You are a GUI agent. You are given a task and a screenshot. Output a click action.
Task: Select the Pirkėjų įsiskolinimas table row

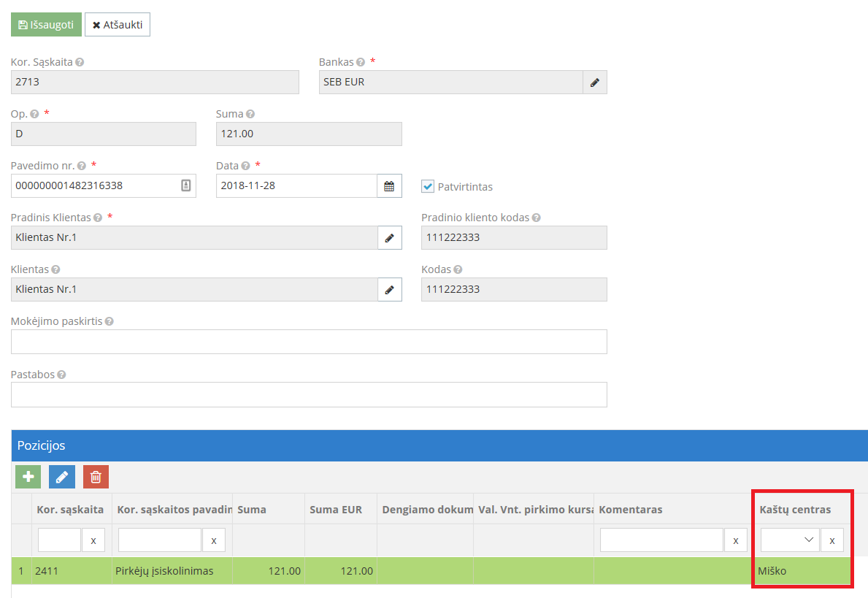pyautogui.click(x=164, y=571)
